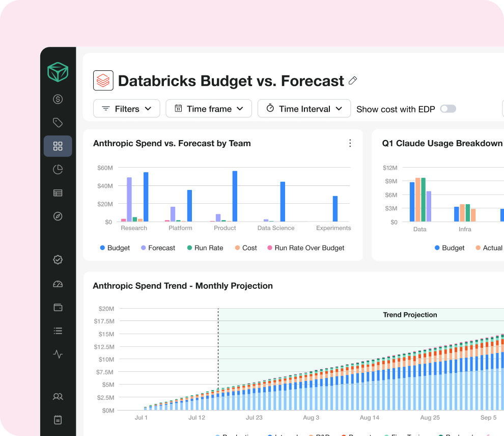Click the Product team axis label
The width and height of the screenshot is (504, 436).
(225, 228)
